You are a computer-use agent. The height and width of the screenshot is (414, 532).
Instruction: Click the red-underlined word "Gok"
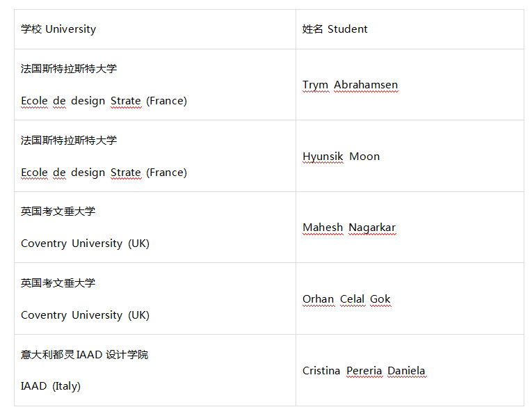tap(380, 299)
